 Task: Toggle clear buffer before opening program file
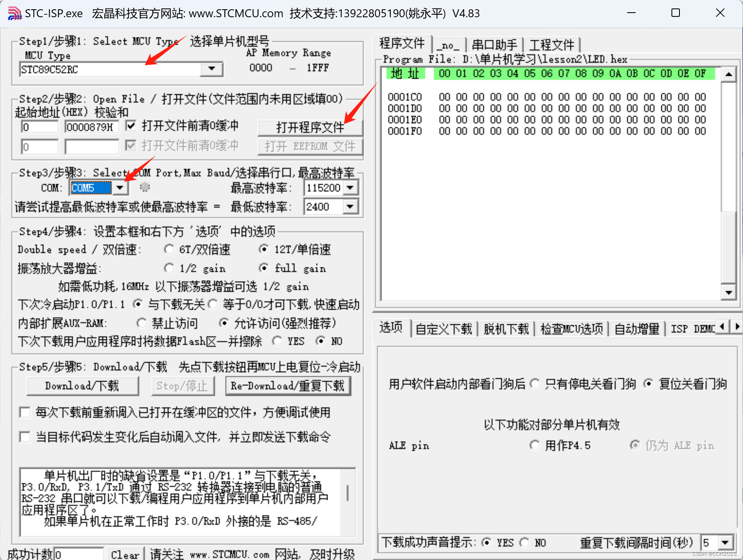[x=131, y=125]
